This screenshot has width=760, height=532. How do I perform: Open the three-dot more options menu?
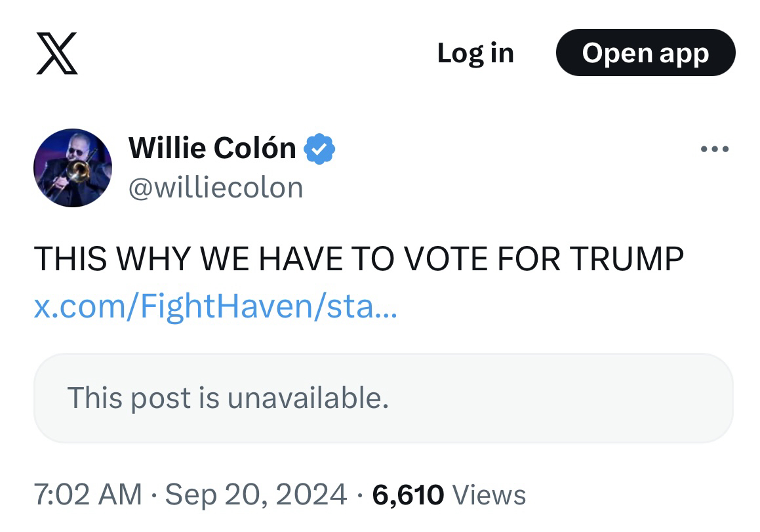714,150
